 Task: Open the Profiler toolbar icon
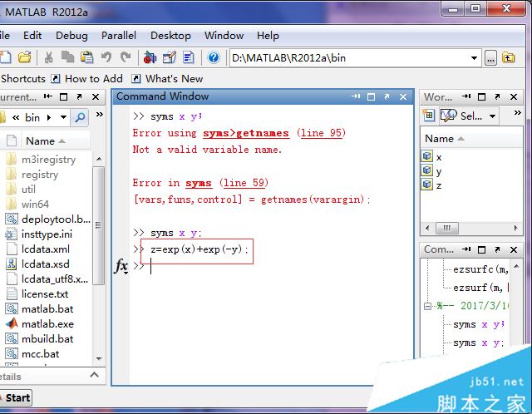coord(189,57)
